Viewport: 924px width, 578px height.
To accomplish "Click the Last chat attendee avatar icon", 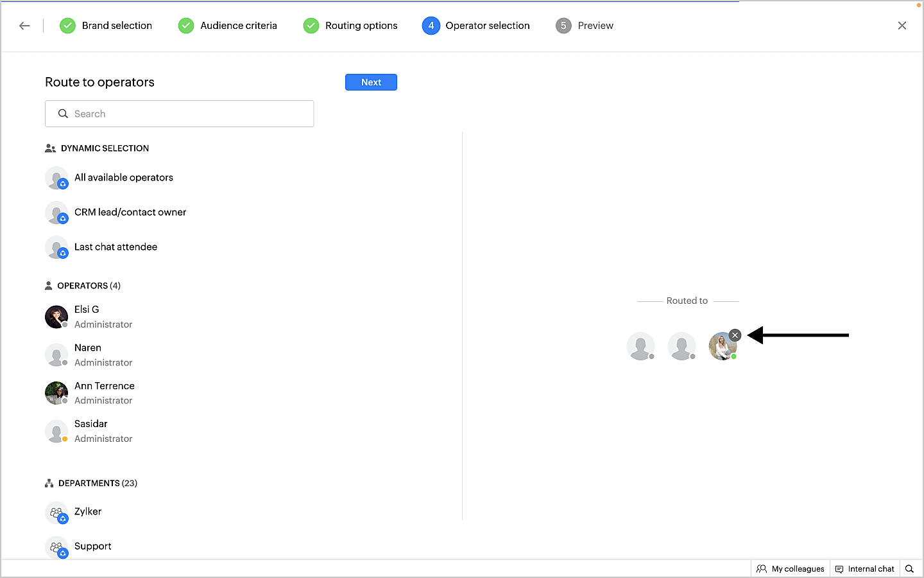I will (56, 247).
